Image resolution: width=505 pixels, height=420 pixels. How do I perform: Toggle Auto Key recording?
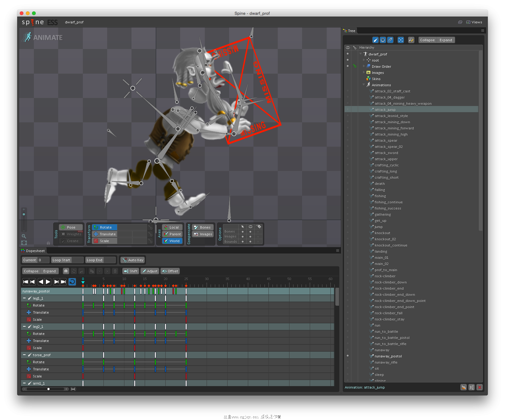tap(133, 260)
